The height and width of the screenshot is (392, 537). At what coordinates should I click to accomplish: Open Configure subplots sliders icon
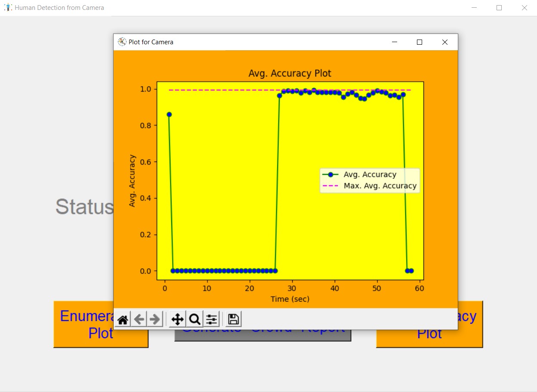point(211,319)
